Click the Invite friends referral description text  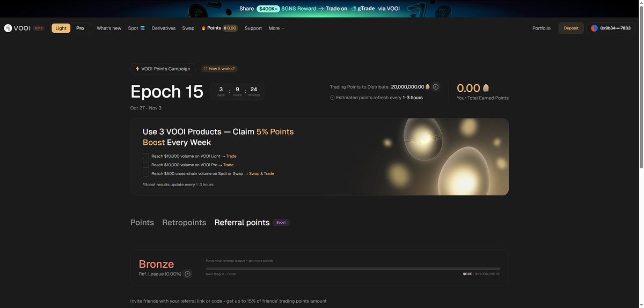229,301
